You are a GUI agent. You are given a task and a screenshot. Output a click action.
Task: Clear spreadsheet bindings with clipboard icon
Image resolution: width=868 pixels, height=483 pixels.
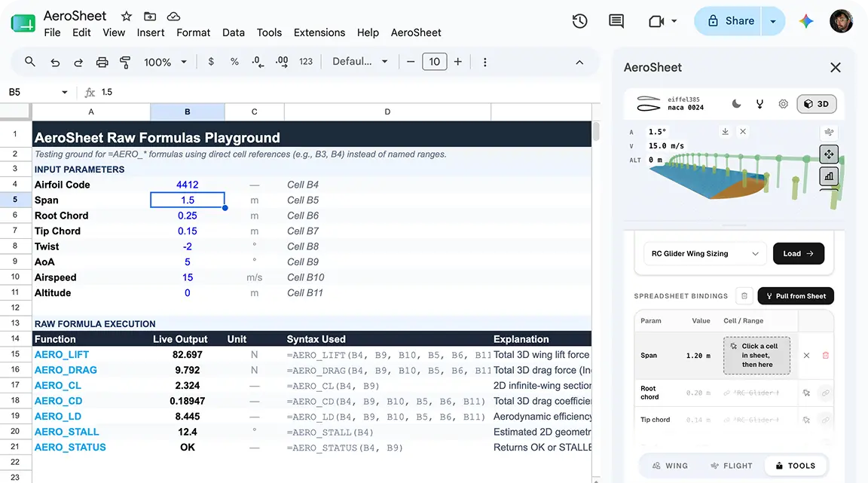click(744, 296)
